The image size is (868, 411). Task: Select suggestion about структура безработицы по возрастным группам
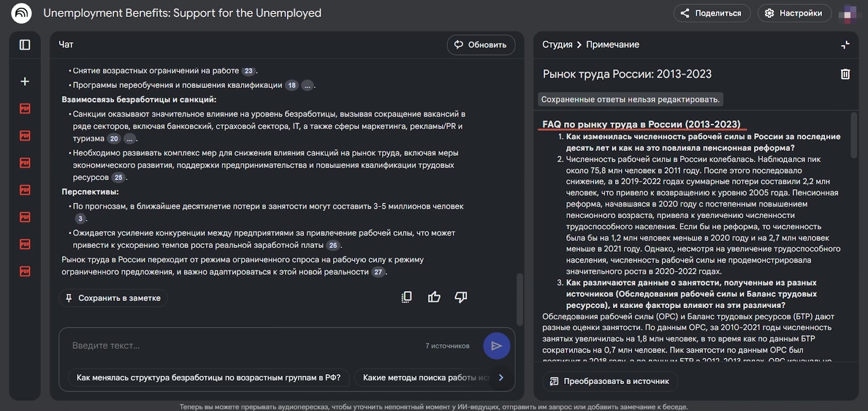point(209,377)
